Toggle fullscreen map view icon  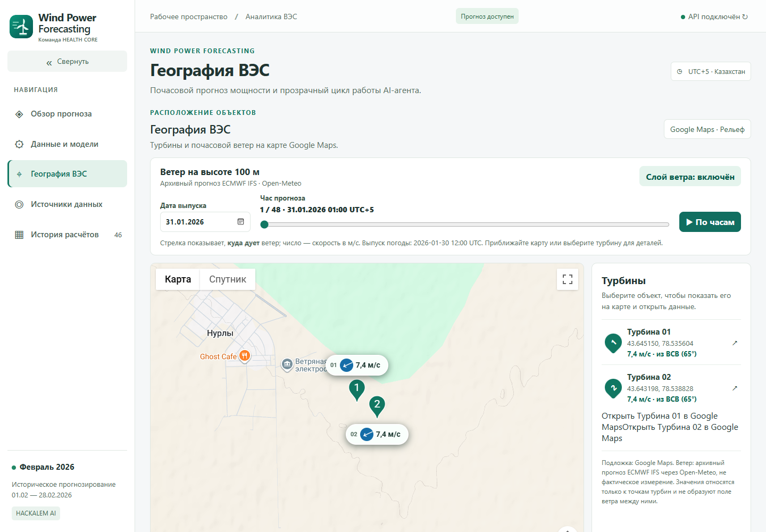(568, 279)
